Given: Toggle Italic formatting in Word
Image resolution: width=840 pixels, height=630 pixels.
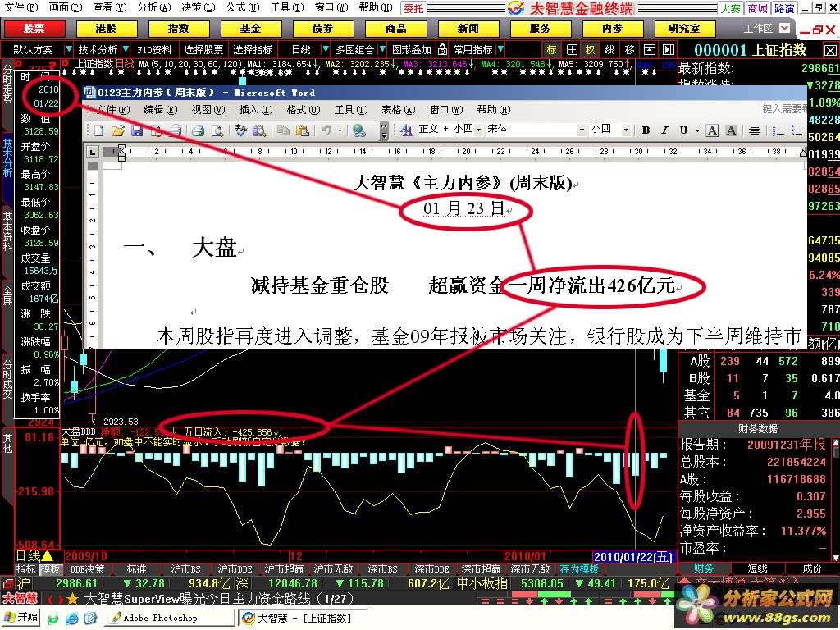Looking at the screenshot, I should [x=664, y=130].
